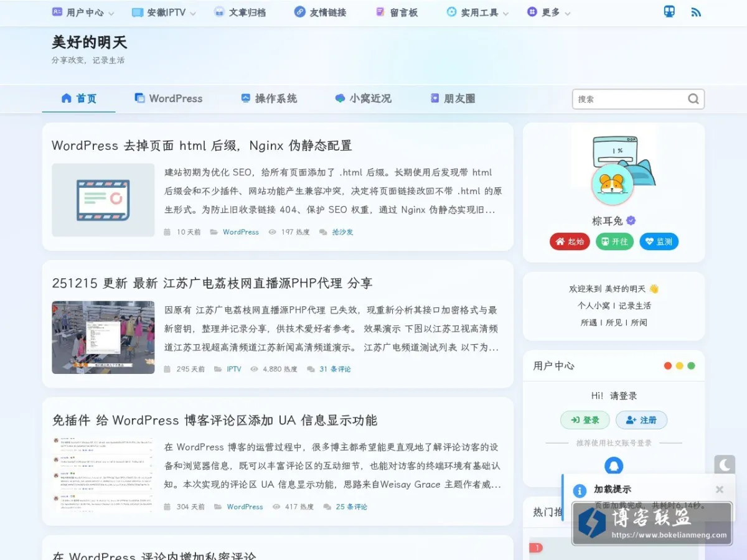
Task: Expand the 安徽IPTV dropdown menu
Action: pos(164,12)
